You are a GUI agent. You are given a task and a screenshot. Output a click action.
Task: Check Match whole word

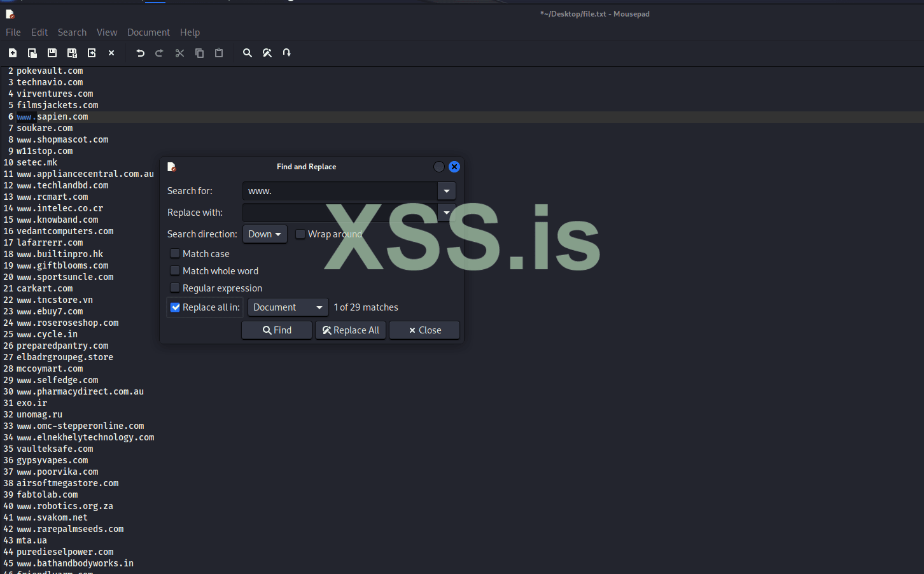coord(175,270)
